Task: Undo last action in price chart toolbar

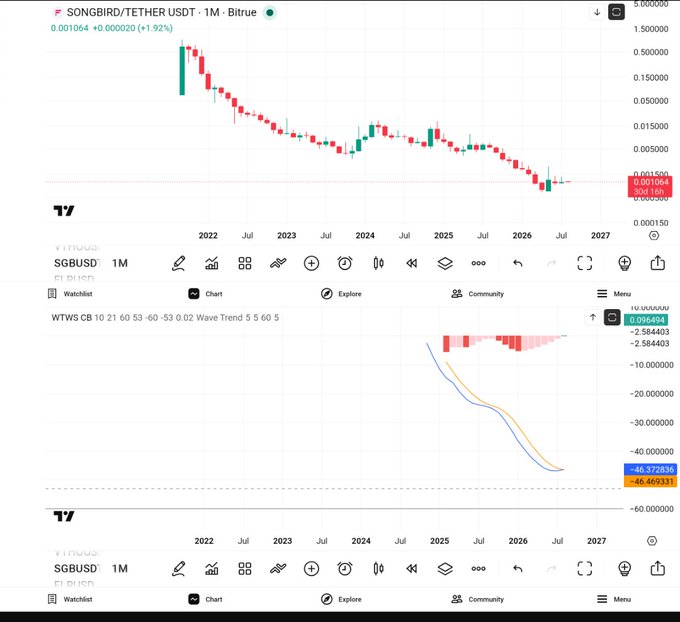Action: tap(518, 263)
